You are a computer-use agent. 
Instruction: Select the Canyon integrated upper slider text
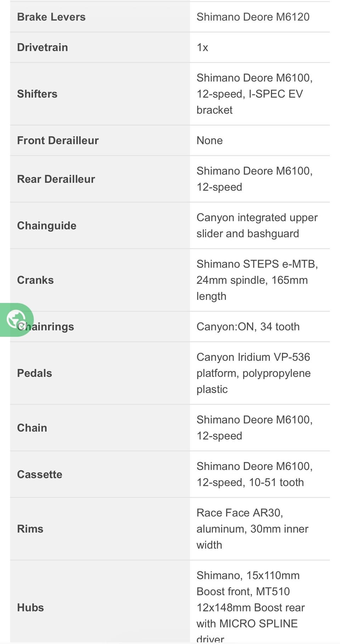(x=257, y=225)
